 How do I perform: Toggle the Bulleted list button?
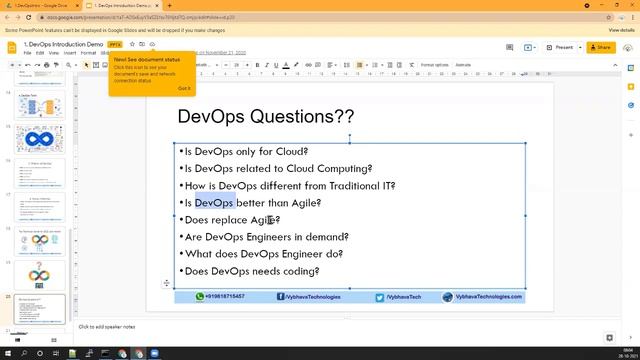360,65
